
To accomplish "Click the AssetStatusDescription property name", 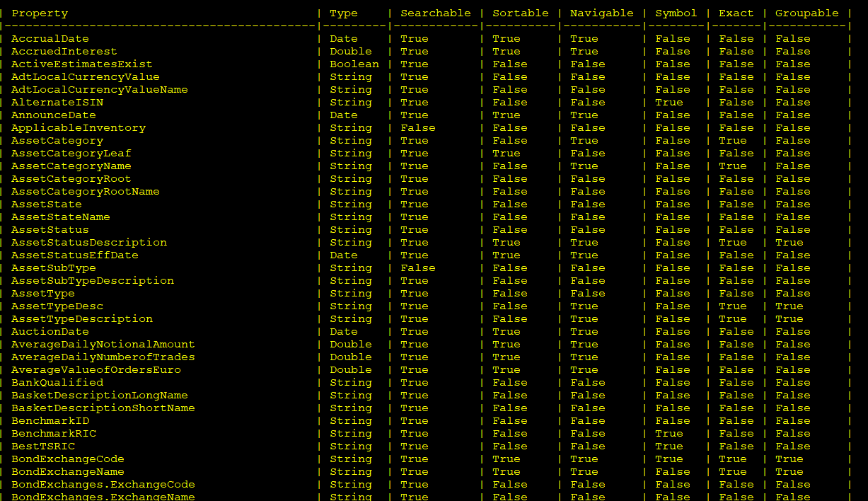I will coord(89,243).
